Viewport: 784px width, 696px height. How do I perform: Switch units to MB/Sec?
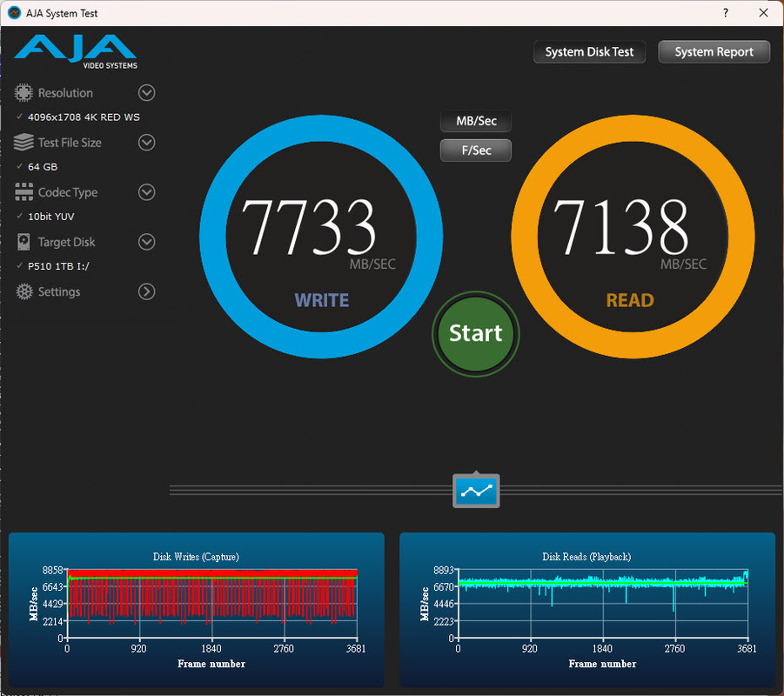[476, 121]
